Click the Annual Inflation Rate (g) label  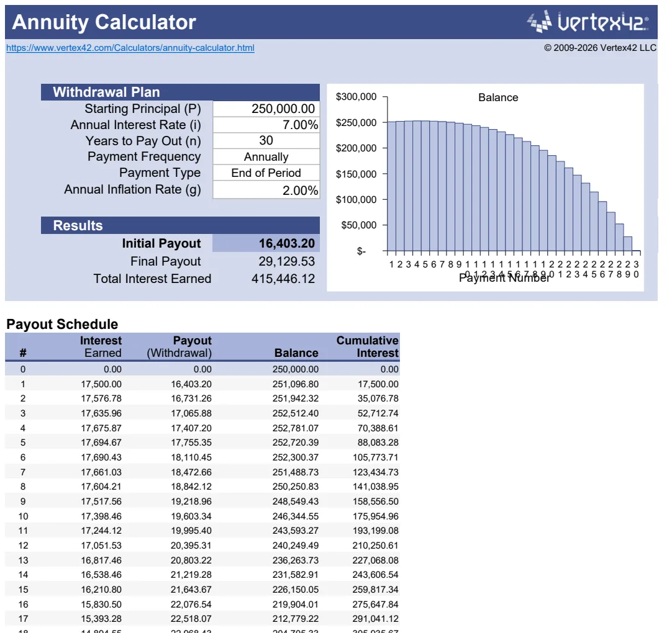[132, 190]
